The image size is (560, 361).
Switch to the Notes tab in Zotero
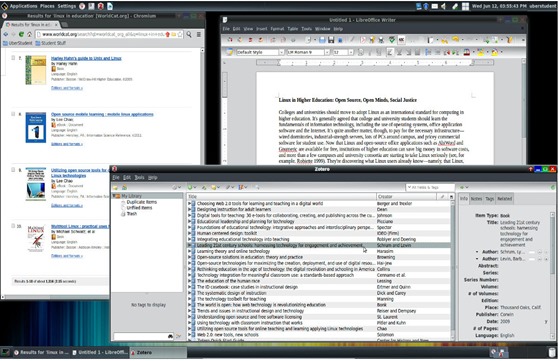tap(476, 199)
